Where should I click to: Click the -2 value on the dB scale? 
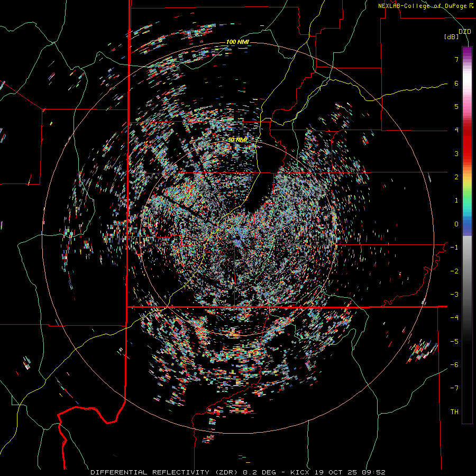[454, 271]
